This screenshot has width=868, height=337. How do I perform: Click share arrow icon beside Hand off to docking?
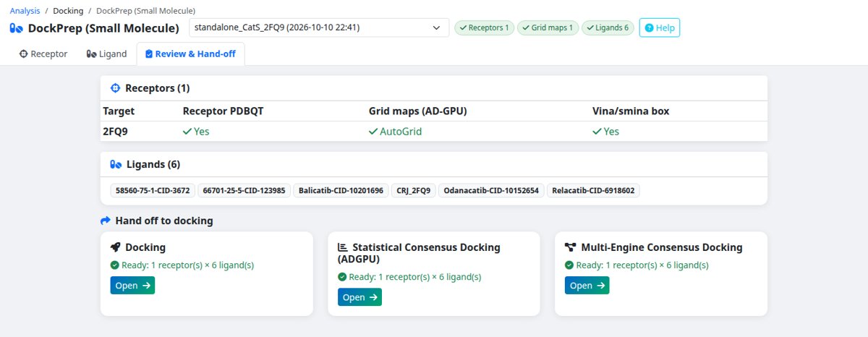[106, 221]
